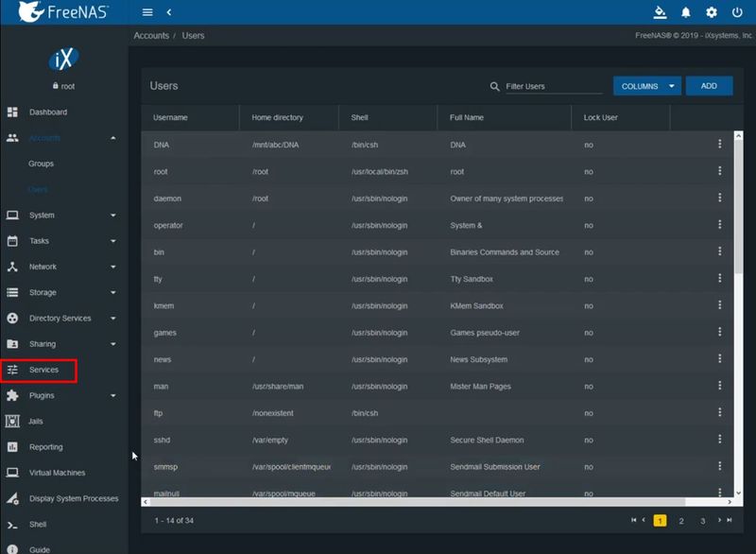Click the settings gear in the top bar
Viewport: 756px width, 554px height.
pyautogui.click(x=711, y=12)
